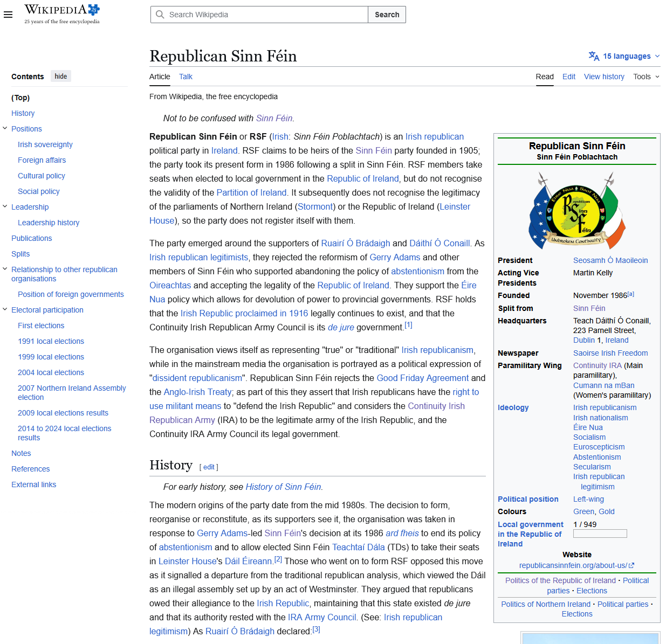This screenshot has width=666, height=644.
Task: Open the 15 languages dropdown
Action: [x=624, y=56]
